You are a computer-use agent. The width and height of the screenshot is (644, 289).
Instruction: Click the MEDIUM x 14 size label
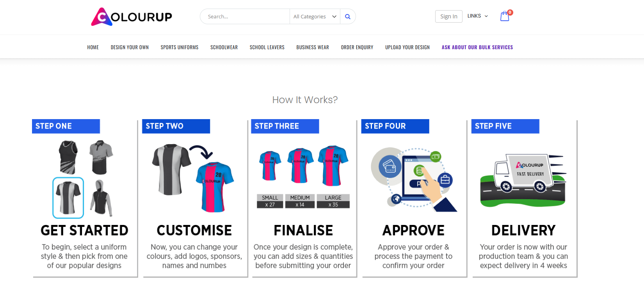tap(300, 201)
